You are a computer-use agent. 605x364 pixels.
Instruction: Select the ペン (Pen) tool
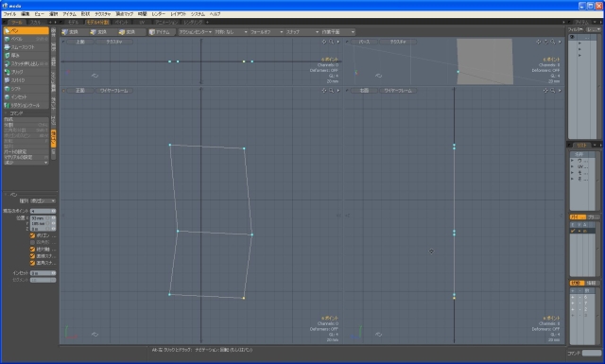tap(26, 30)
